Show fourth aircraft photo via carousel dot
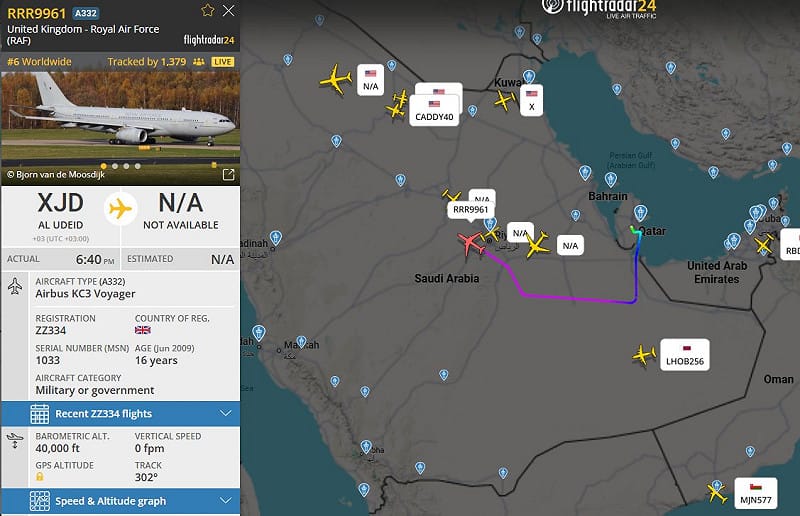This screenshot has width=800, height=516. coord(137,166)
